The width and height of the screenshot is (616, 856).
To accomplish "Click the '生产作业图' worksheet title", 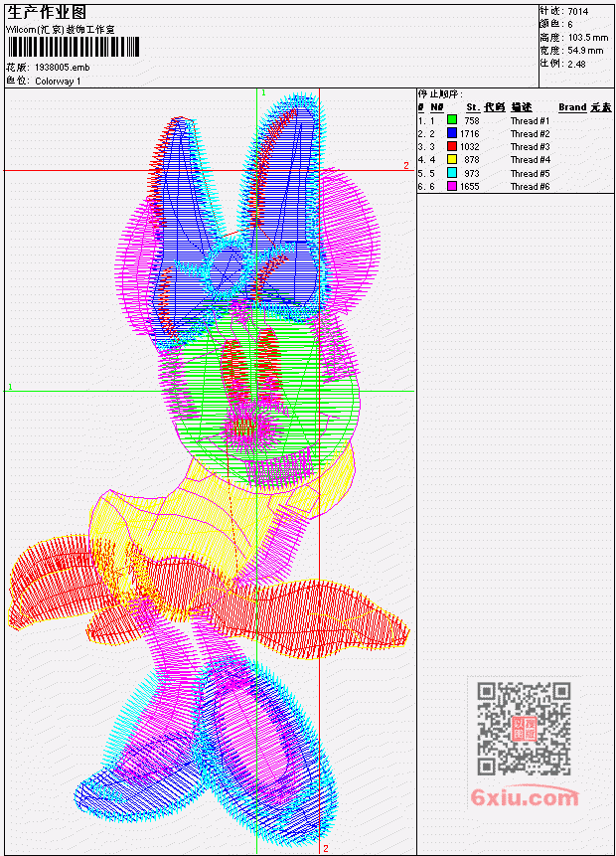I will [47, 12].
